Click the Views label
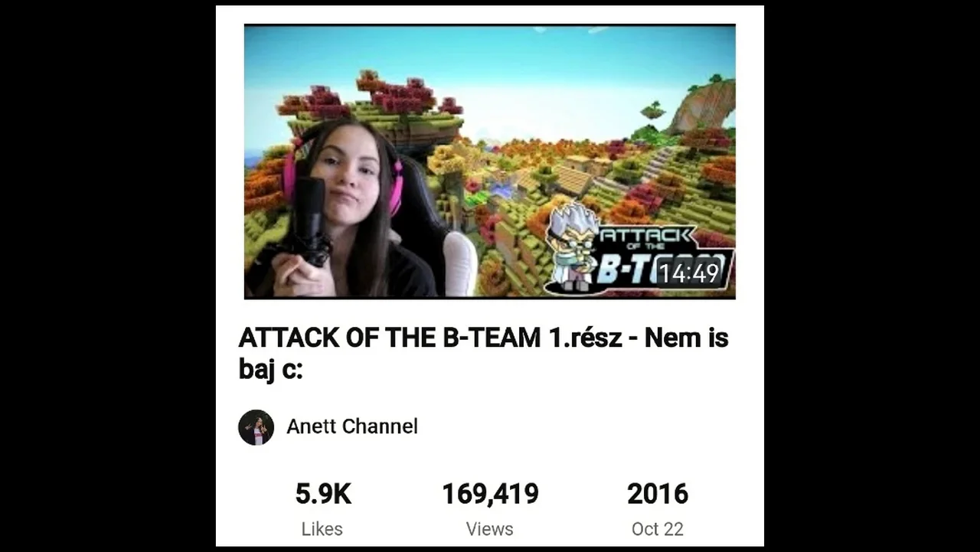 [490, 529]
